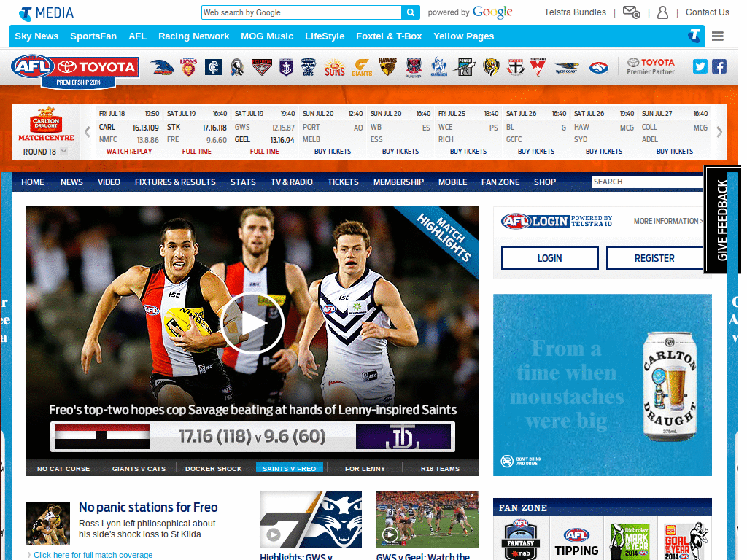The height and width of the screenshot is (560, 747).
Task: Open the Fan Zone menu item
Action: coord(500,182)
